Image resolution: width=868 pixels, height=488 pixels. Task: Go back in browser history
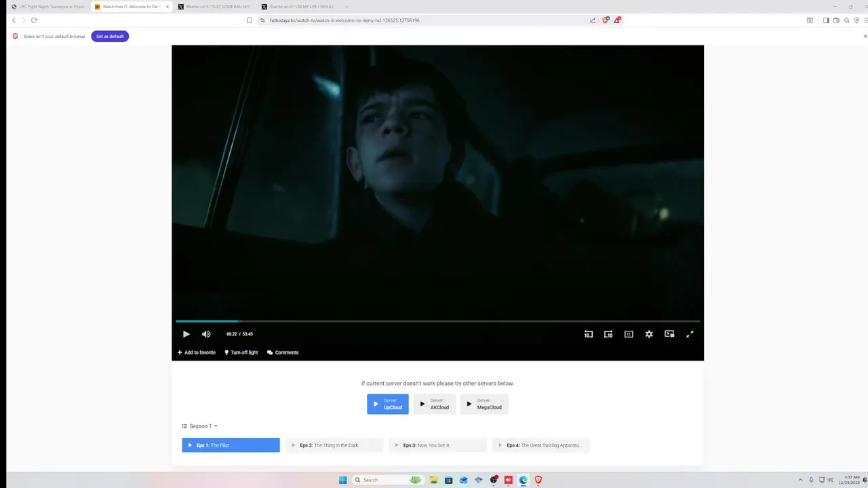14,20
